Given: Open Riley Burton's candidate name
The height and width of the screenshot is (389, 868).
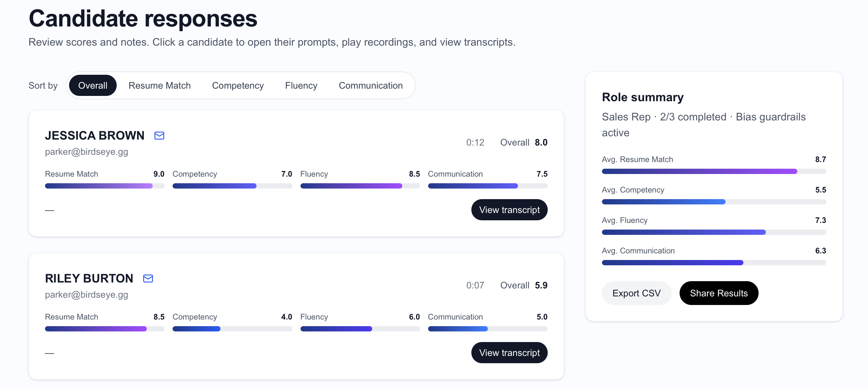Looking at the screenshot, I should pyautogui.click(x=89, y=279).
